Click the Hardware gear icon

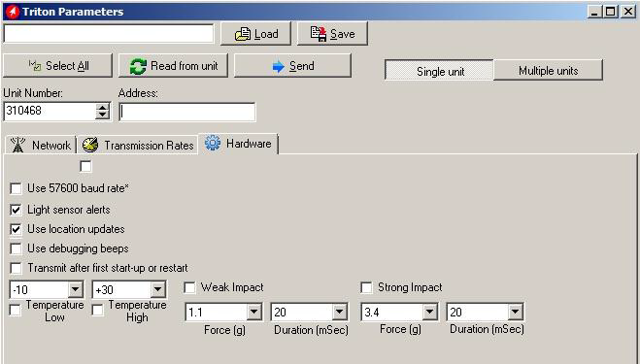pyautogui.click(x=213, y=144)
